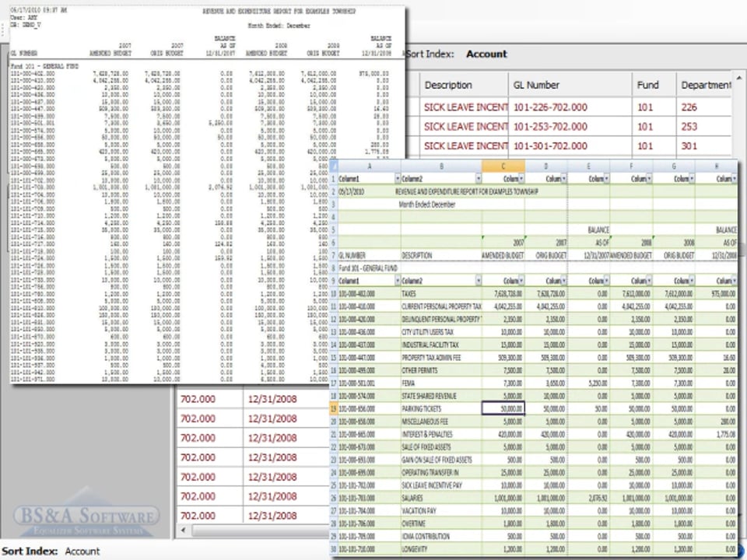Select SALARIES cell in spreadsheet
This screenshot has width=747, height=560.
pyautogui.click(x=442, y=498)
